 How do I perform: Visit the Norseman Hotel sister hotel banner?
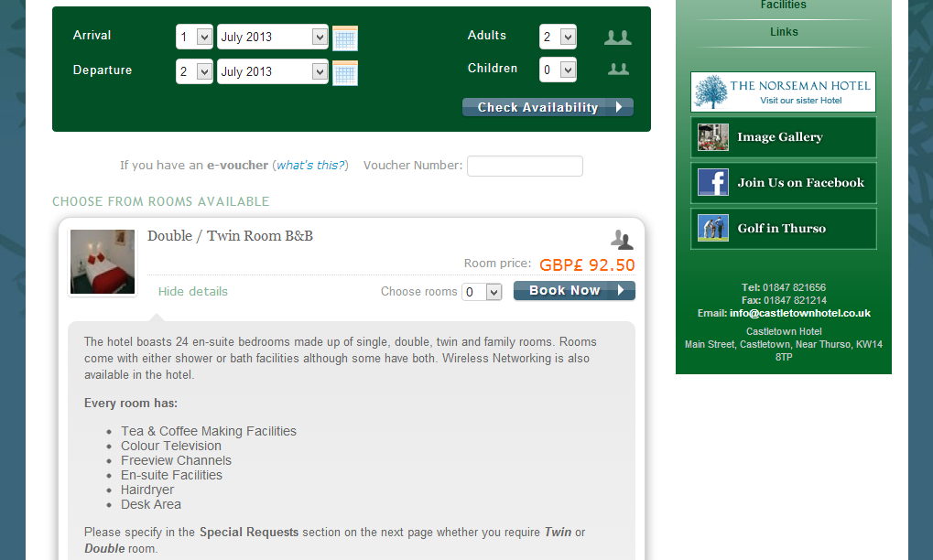coord(783,92)
